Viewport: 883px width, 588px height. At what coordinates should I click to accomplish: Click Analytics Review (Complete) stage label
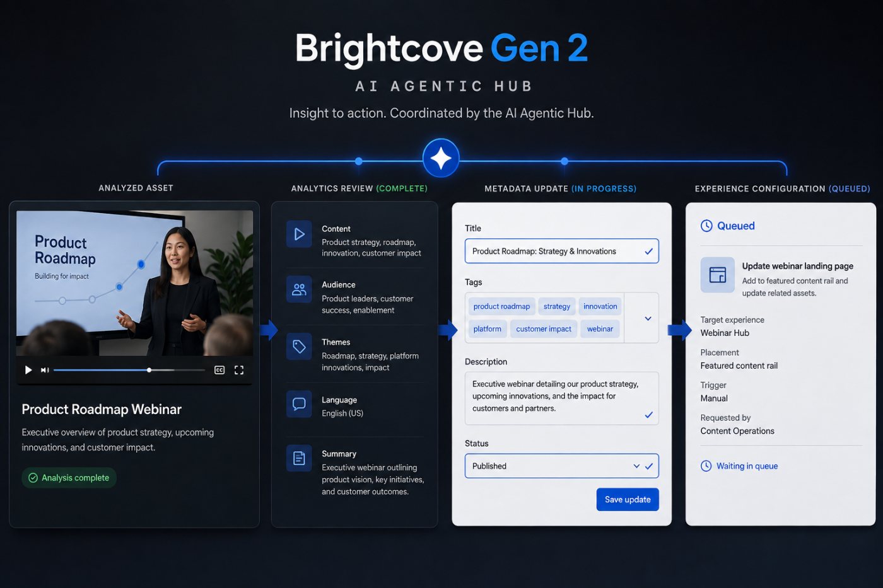click(x=359, y=188)
